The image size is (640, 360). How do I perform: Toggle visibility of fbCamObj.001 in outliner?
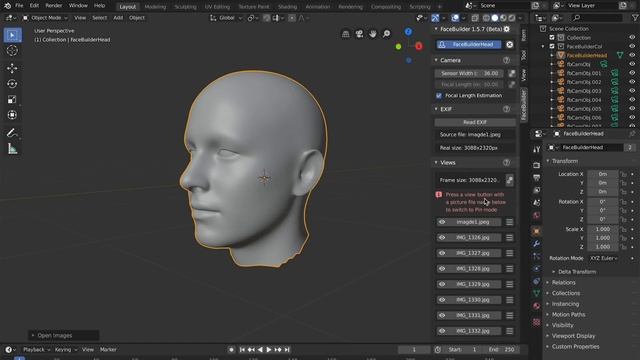632,73
